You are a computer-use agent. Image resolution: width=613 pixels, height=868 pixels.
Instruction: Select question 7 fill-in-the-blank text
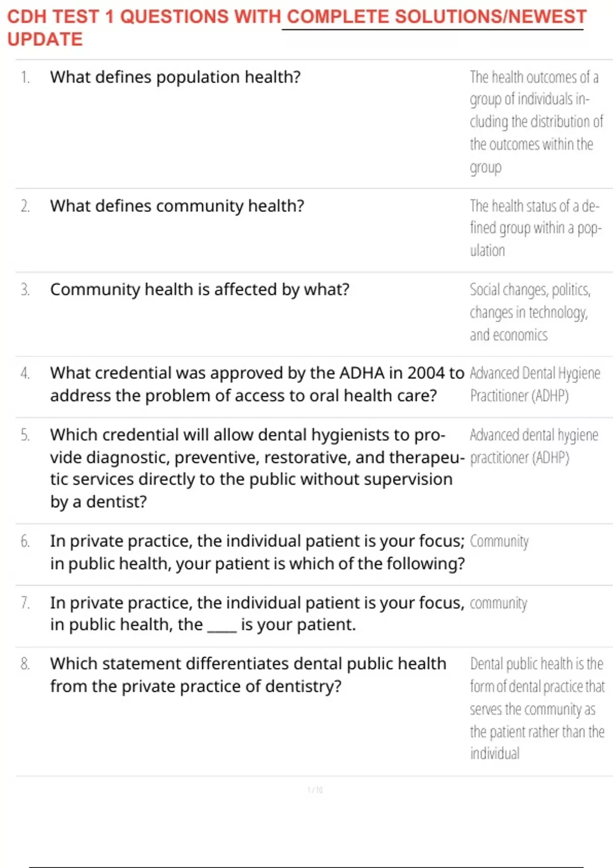(257, 613)
